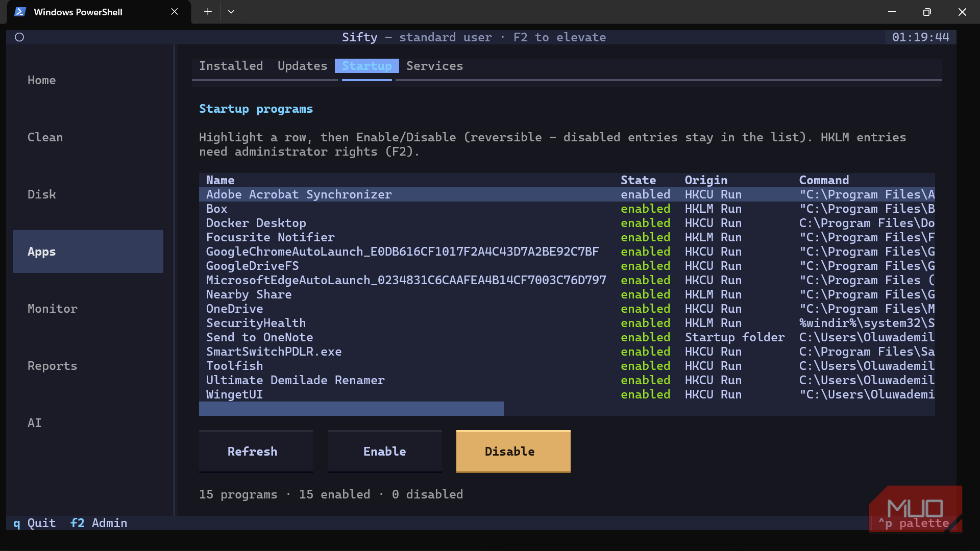Viewport: 980px width, 551px height.
Task: Switch to the Installed tab
Action: click(x=231, y=66)
